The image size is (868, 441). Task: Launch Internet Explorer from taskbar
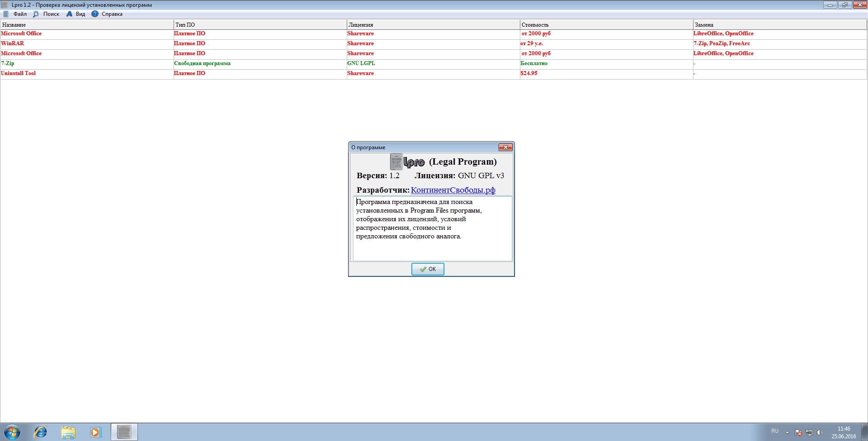[41, 432]
